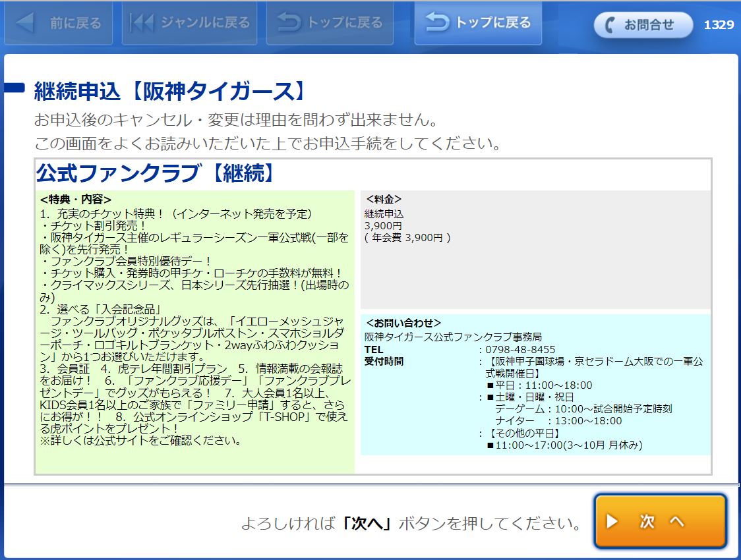
Task: Click the <お問い合わせ> section heading
Action: [403, 323]
